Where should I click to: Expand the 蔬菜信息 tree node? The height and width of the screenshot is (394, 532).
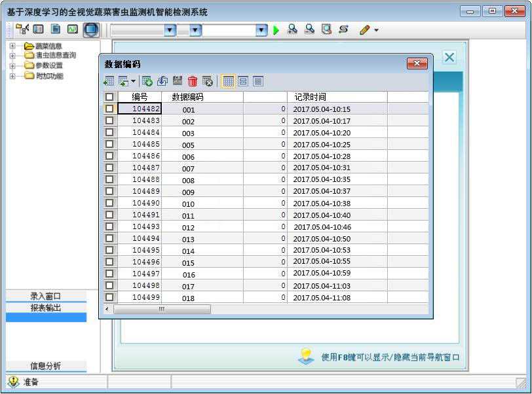click(12, 46)
